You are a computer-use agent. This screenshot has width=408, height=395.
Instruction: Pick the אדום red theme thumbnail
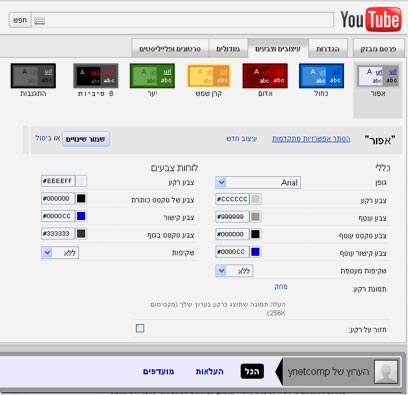265,76
